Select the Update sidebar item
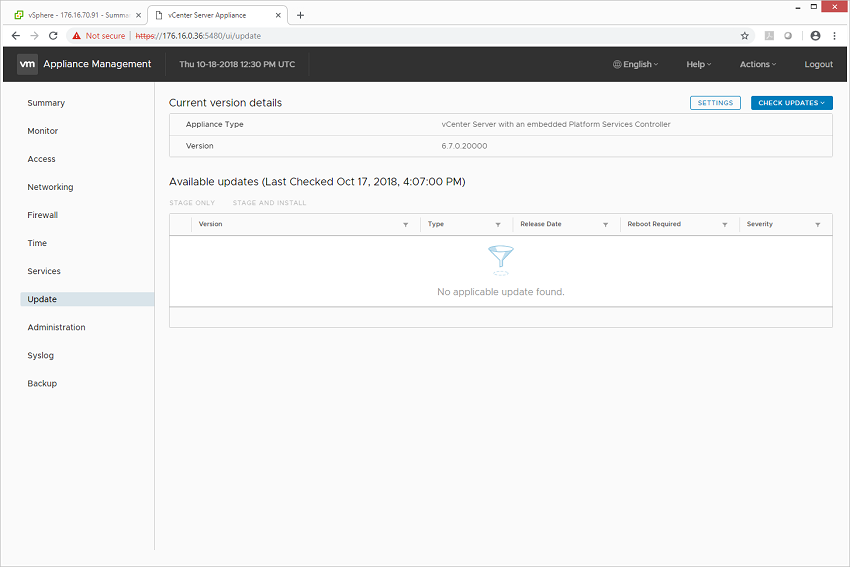Image resolution: width=850 pixels, height=567 pixels. pos(87,299)
